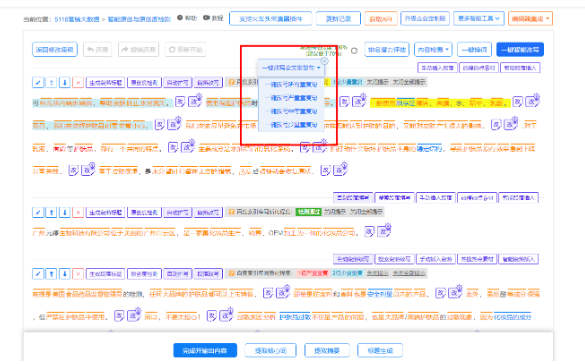Open the 智能原创与原创度检测 breadcrumb link

(139, 19)
